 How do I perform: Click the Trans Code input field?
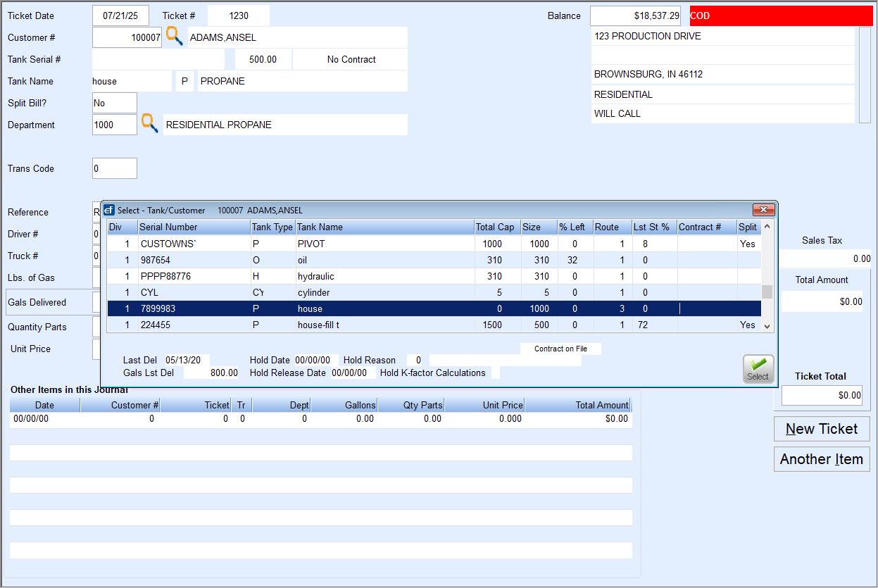(x=114, y=168)
